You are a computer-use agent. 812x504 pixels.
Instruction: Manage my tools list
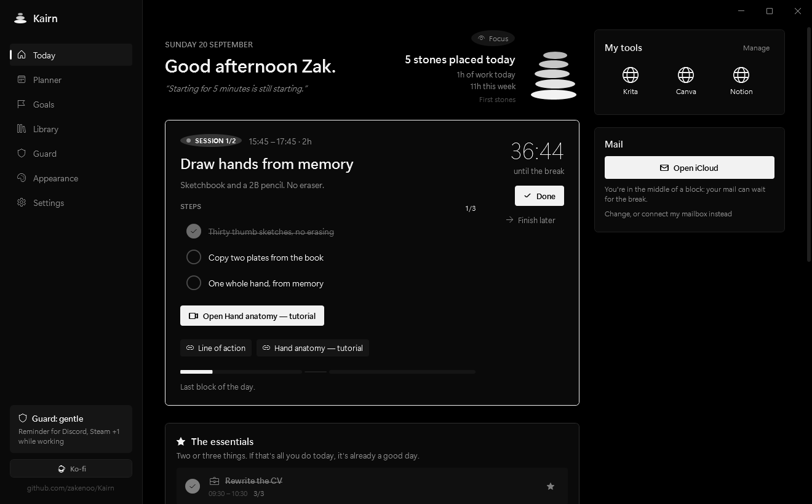coord(756,48)
